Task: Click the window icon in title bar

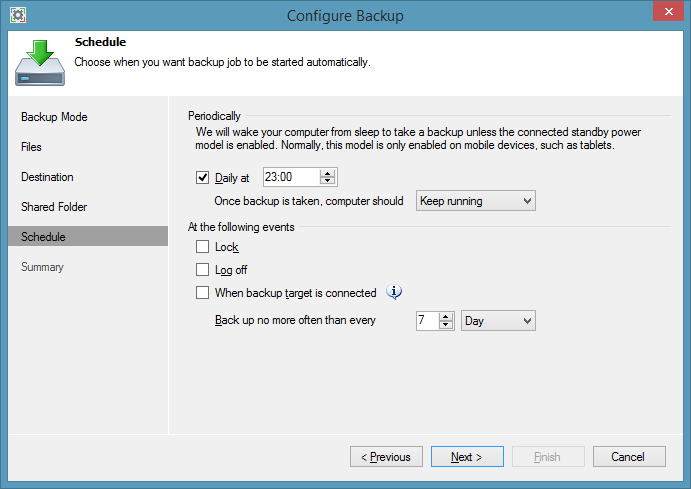Action: pyautogui.click(x=17, y=15)
